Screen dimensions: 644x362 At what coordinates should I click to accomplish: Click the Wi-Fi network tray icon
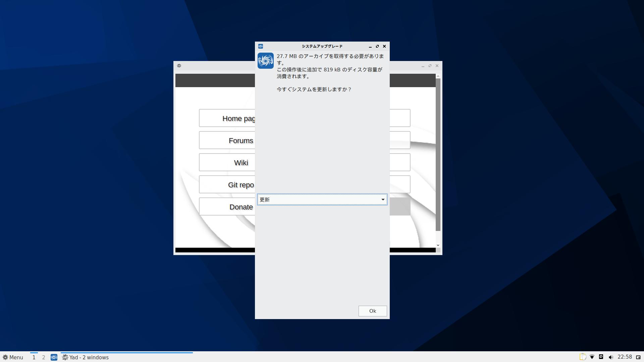(x=592, y=357)
